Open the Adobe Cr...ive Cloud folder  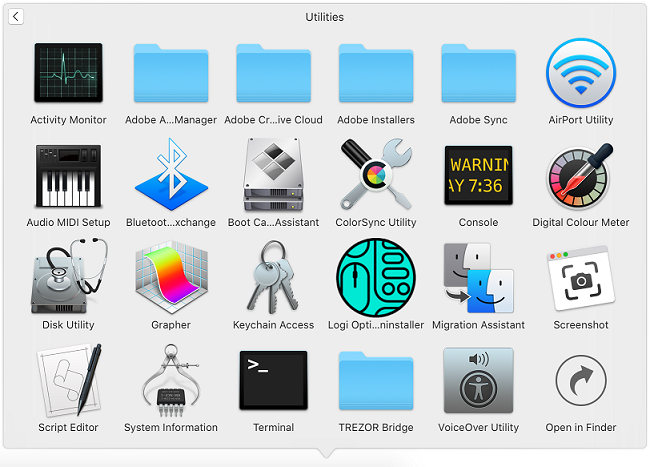click(274, 73)
